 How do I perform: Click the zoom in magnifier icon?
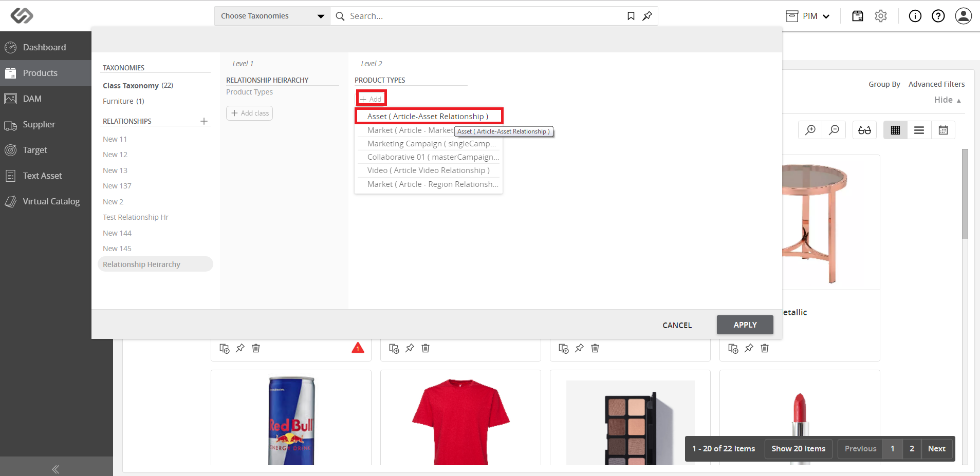[810, 130]
